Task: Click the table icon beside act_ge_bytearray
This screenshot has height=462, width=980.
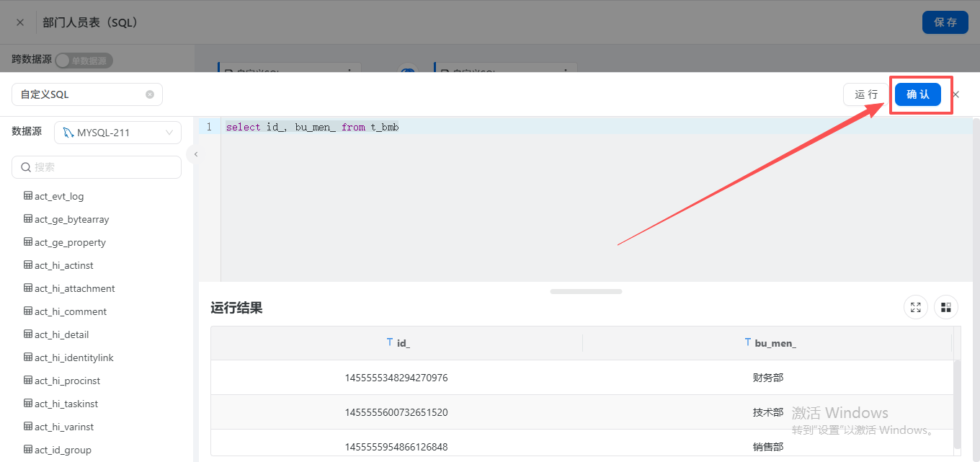Action: [28, 219]
